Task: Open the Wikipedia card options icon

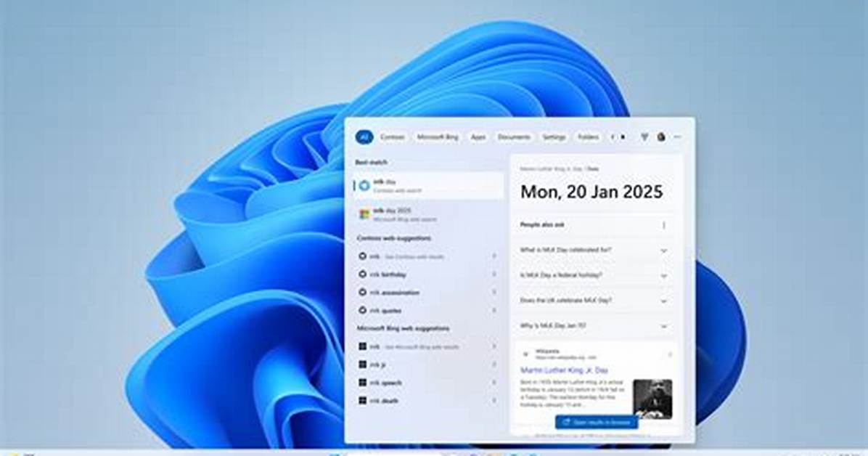Action: [x=669, y=354]
